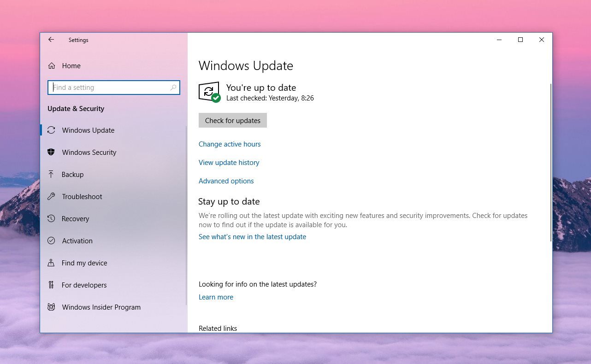Minimize the Settings window

coord(499,40)
